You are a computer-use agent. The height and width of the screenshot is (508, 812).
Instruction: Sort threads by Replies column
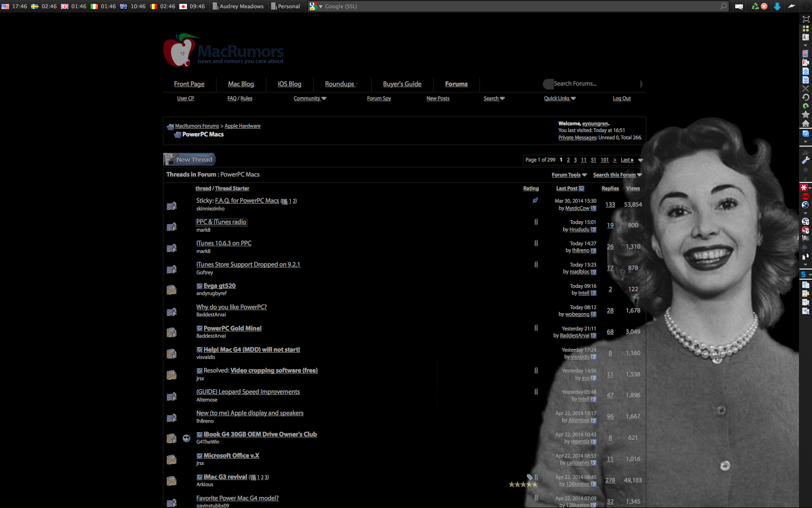[610, 188]
